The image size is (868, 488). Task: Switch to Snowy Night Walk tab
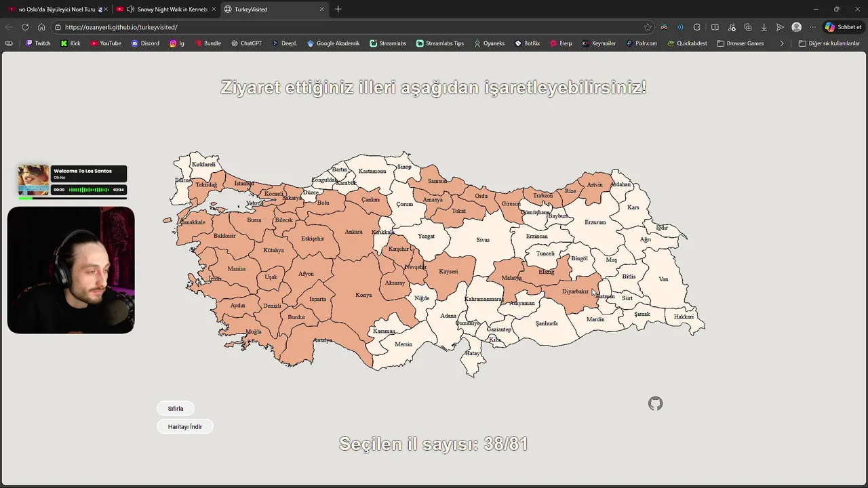165,9
